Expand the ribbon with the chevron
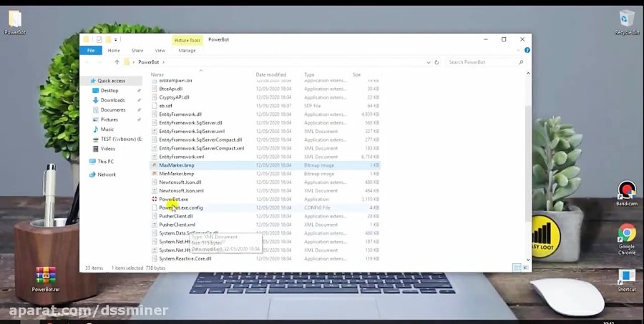The image size is (644, 324). (518, 51)
